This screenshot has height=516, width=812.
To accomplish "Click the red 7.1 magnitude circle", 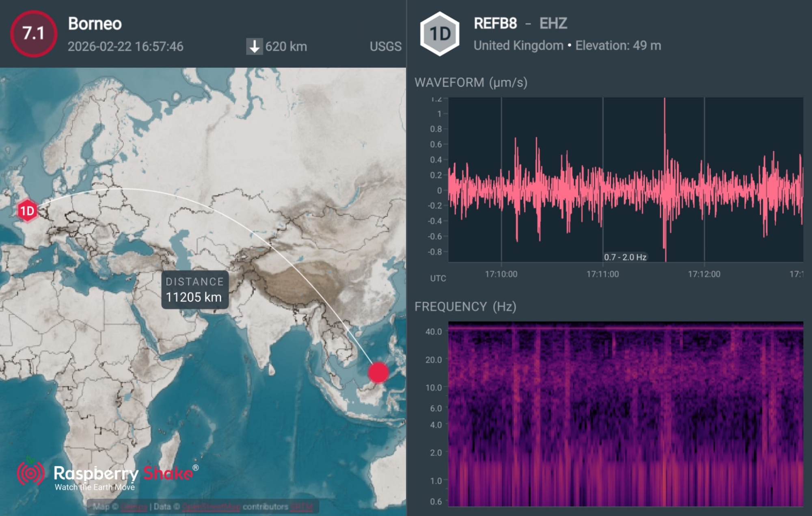I will 34,33.
